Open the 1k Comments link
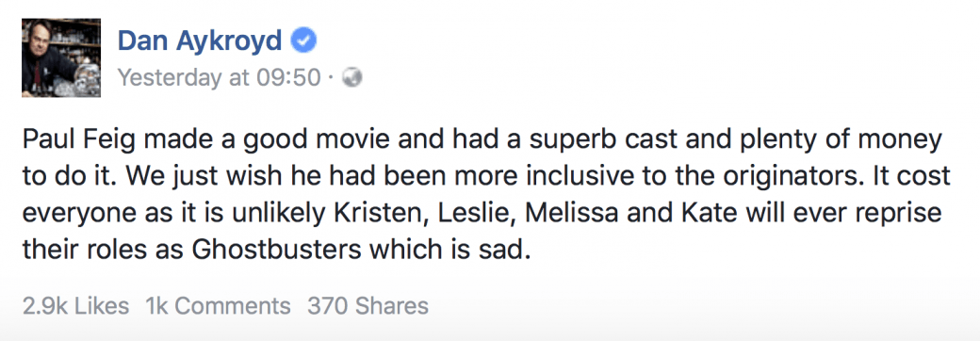Viewport: 980px width, 341px height. click(x=218, y=306)
